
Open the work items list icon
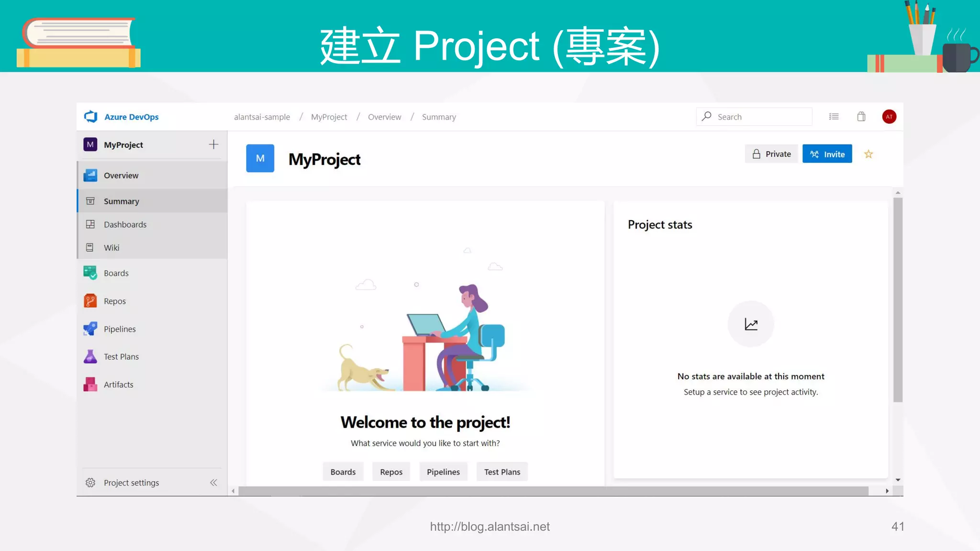834,116
